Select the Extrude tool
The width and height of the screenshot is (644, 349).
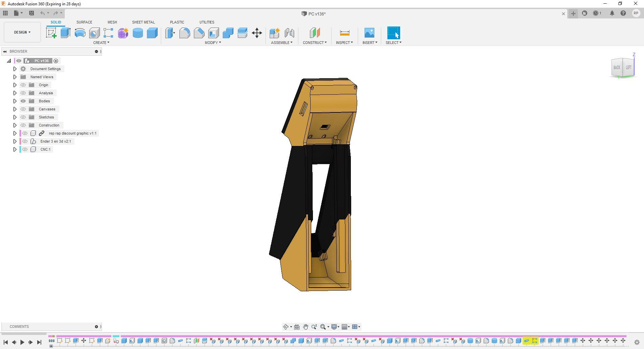pyautogui.click(x=66, y=33)
